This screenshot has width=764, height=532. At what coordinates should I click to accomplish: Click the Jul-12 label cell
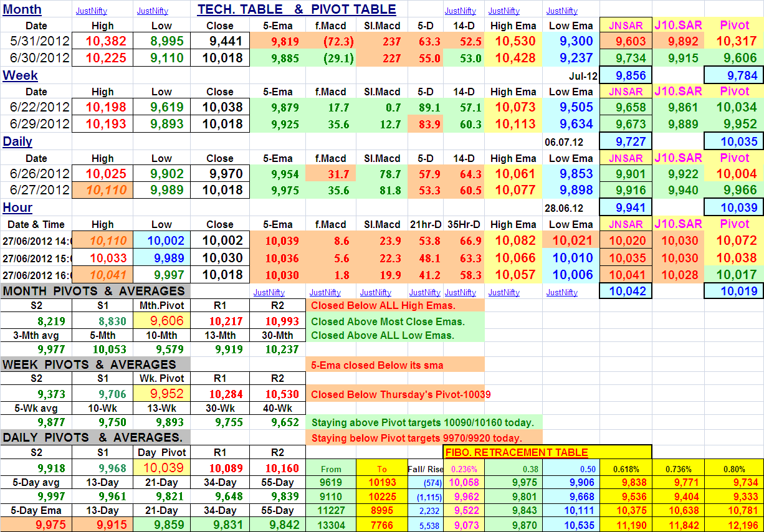(x=571, y=75)
